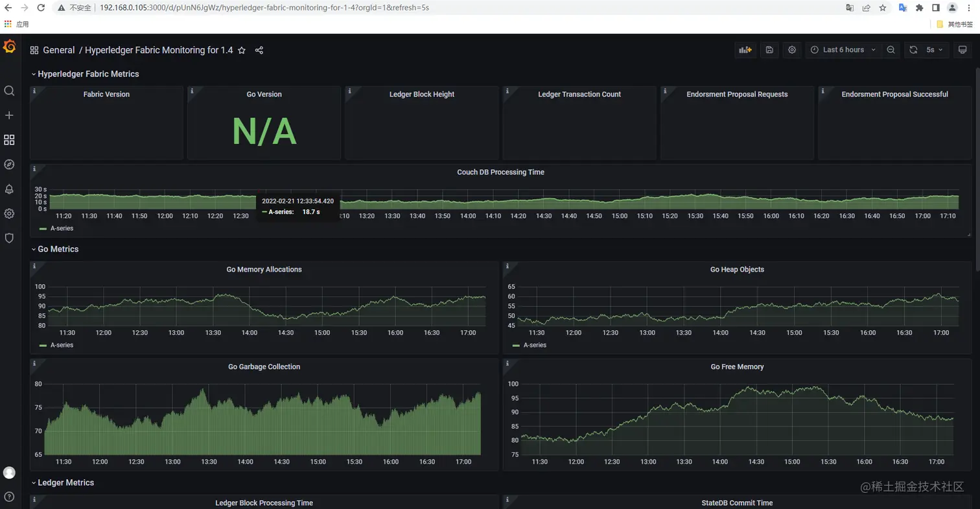Collapse the Go Metrics row

[55, 249]
